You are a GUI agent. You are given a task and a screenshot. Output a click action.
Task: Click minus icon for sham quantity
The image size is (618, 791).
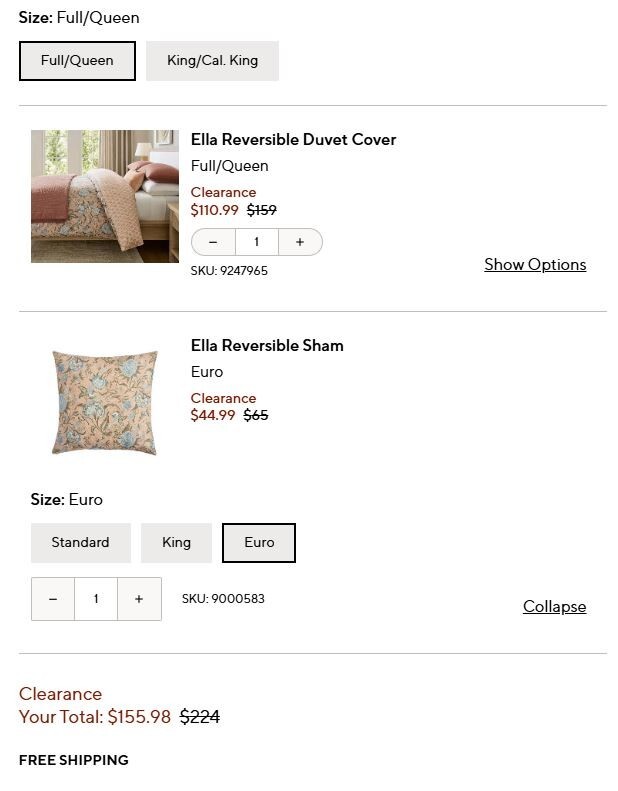[53, 599]
